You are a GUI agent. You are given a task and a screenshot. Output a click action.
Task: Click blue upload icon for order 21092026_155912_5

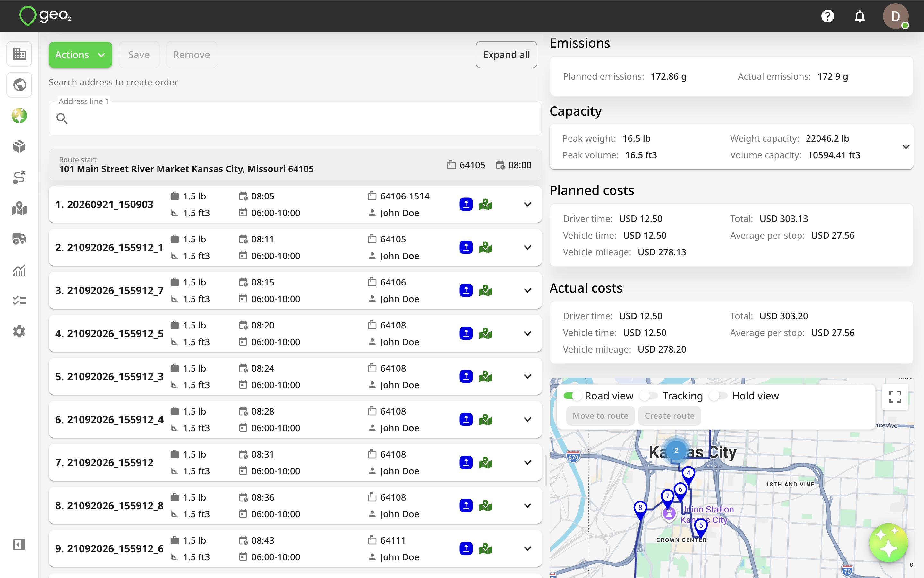(466, 333)
